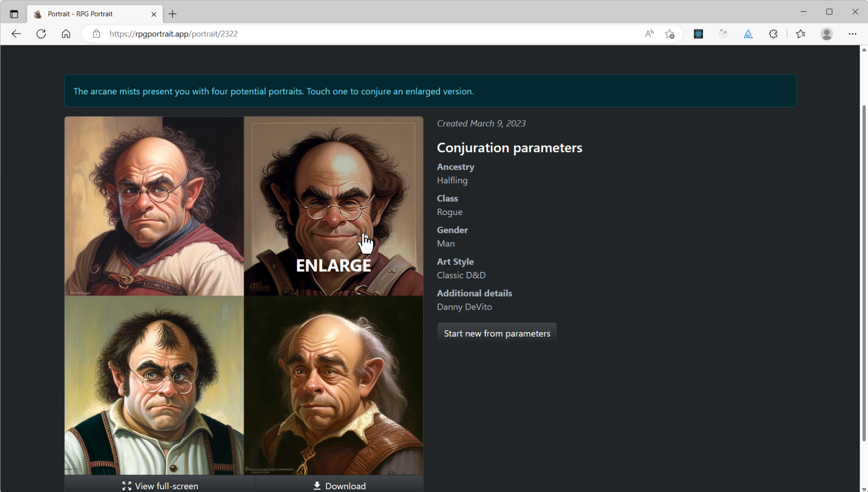Open the Settings and more ellipsis menu
Viewport: 868px width, 492px height.
click(x=852, y=34)
